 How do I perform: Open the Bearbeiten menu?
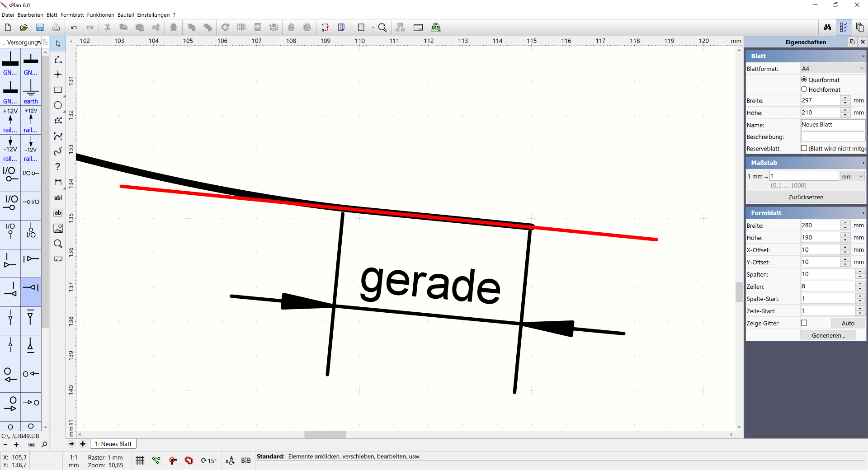[x=30, y=15]
